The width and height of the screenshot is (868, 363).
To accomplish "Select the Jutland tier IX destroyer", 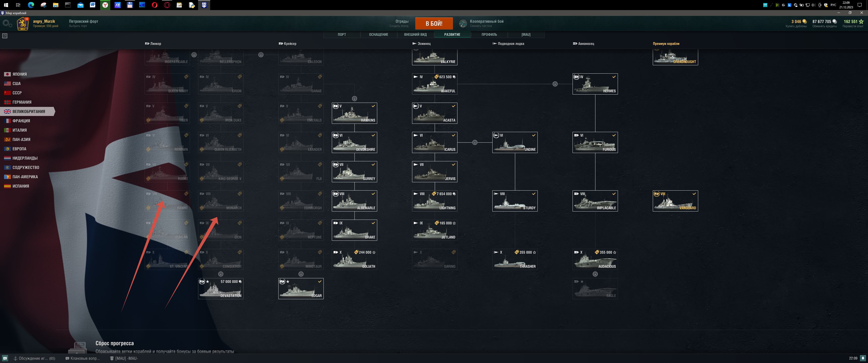I will (434, 230).
